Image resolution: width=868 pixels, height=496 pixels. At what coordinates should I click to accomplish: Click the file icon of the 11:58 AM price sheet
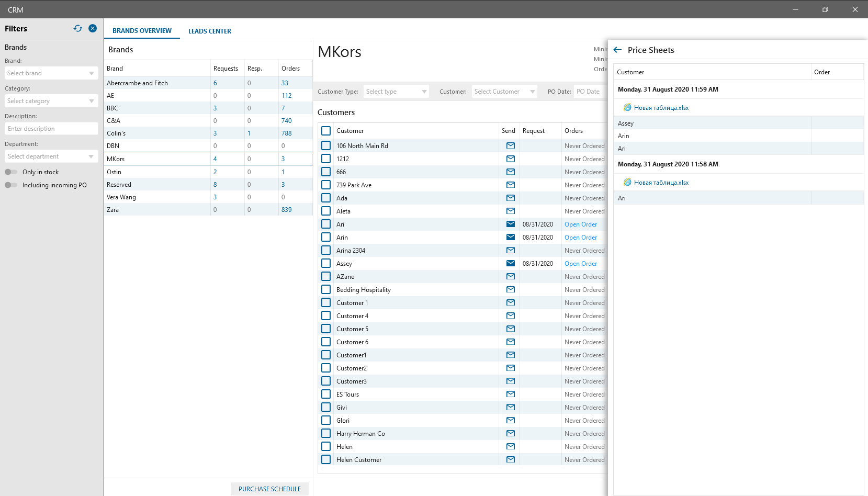click(x=627, y=182)
